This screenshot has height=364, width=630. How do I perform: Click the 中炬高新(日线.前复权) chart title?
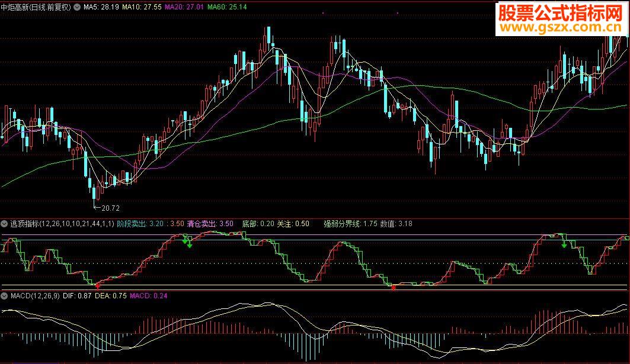pos(36,7)
